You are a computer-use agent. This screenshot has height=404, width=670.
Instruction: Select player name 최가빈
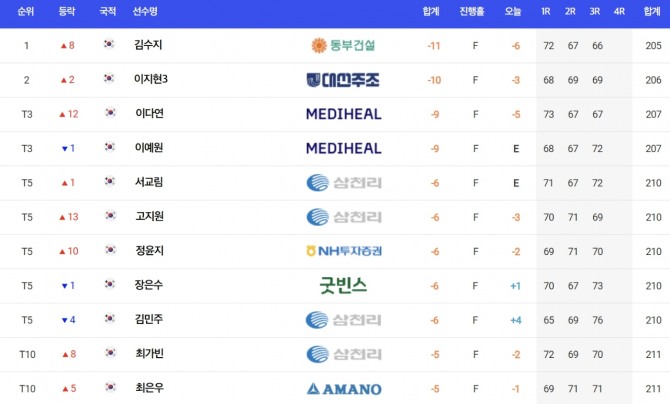click(149, 354)
